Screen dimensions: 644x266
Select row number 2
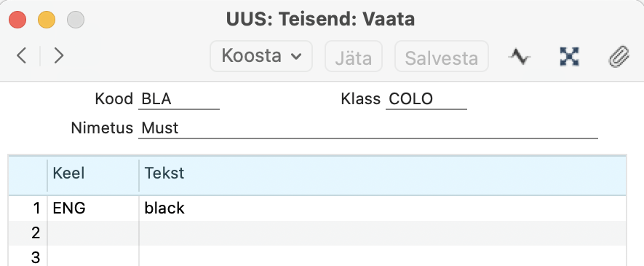point(28,233)
